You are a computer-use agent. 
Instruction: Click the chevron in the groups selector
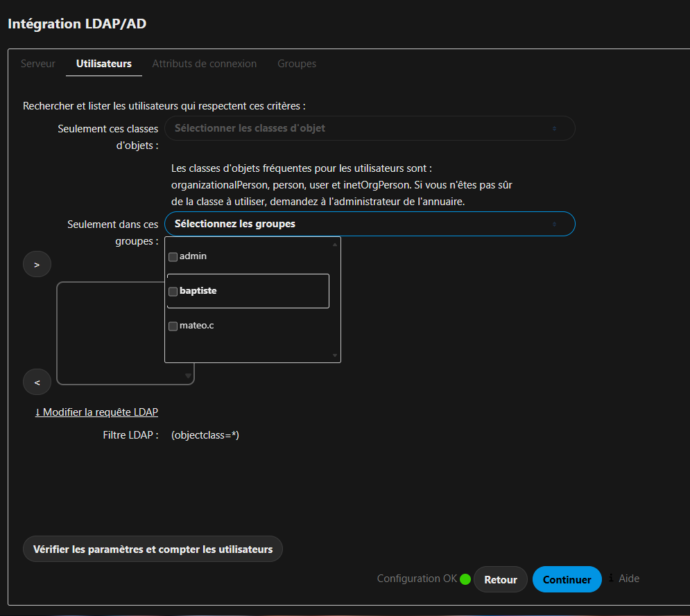point(555,225)
